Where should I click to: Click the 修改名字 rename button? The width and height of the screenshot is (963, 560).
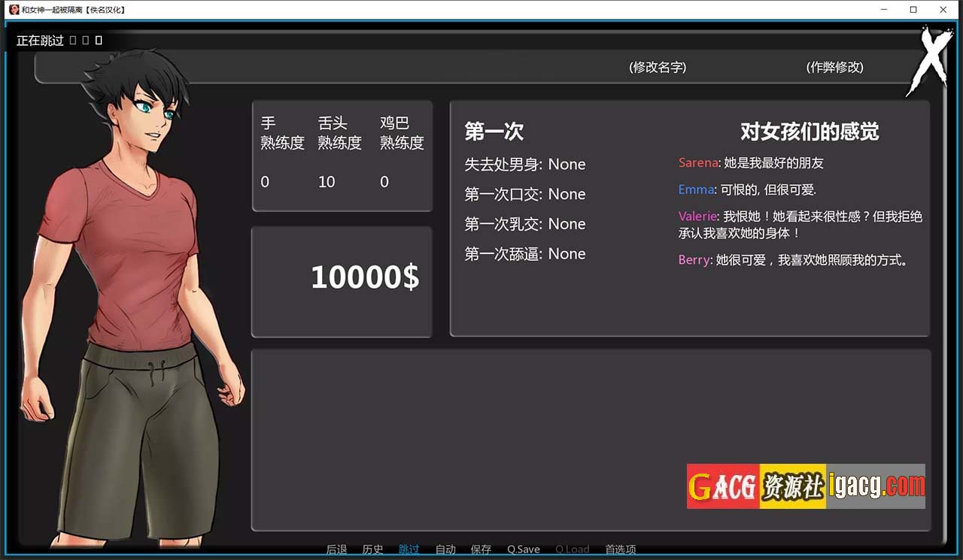pos(658,68)
